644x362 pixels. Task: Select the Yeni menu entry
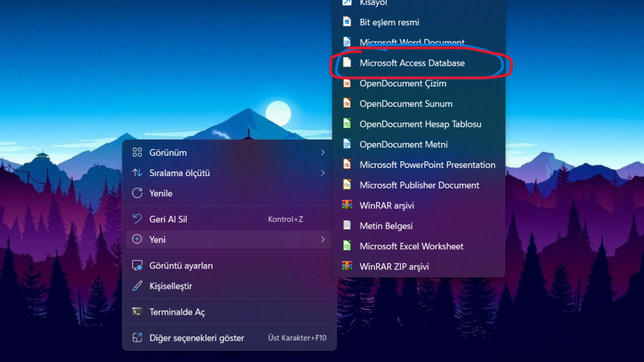(229, 240)
